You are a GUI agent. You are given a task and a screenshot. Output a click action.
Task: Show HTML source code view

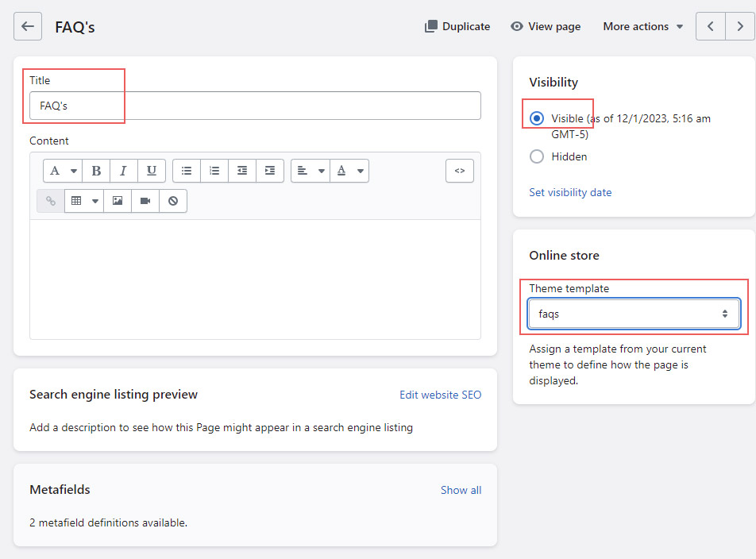click(460, 171)
